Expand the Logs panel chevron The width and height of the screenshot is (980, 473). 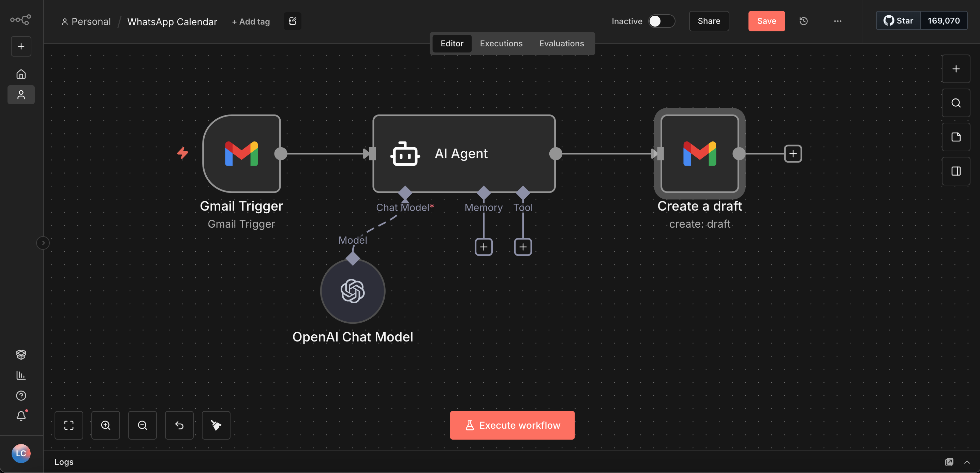coord(967,462)
